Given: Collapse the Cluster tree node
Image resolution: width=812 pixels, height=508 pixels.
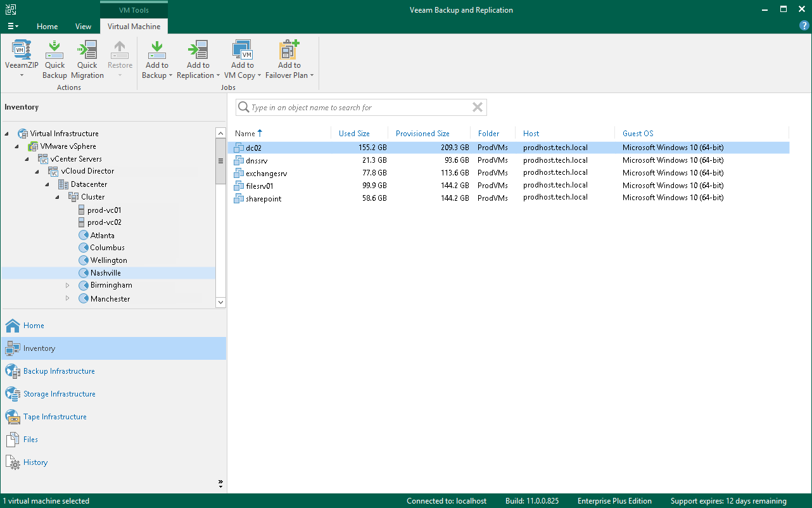Looking at the screenshot, I should tap(58, 197).
